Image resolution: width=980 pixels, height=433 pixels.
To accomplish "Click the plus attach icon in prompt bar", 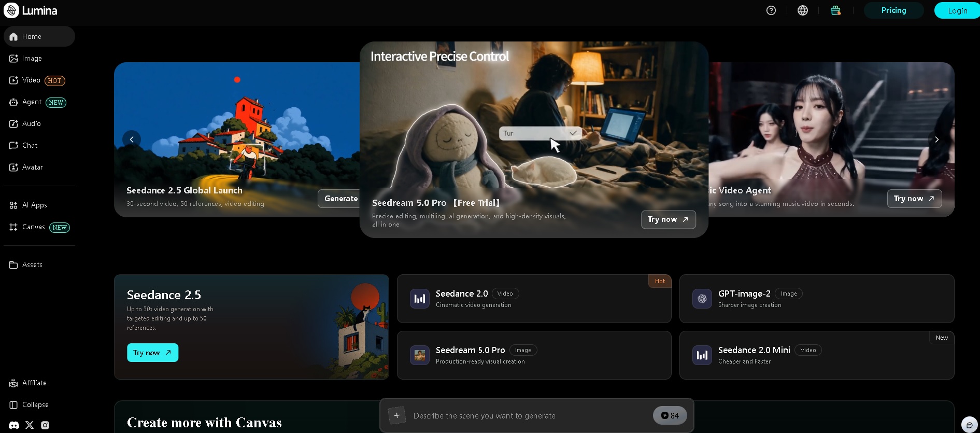I will point(397,415).
